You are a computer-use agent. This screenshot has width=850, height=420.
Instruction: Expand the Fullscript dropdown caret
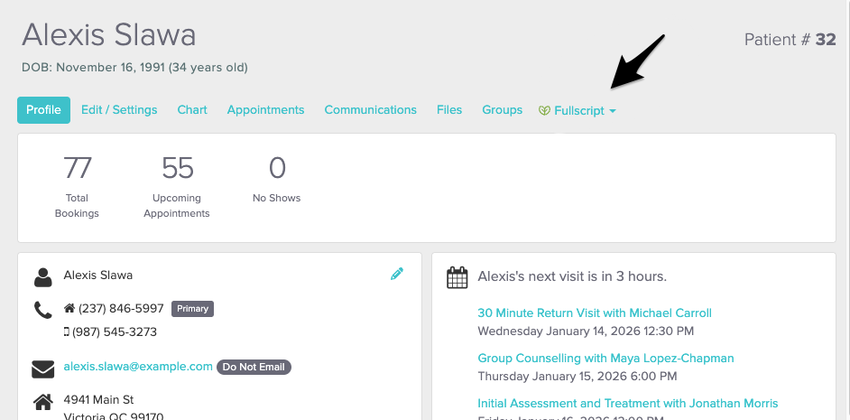pyautogui.click(x=612, y=111)
